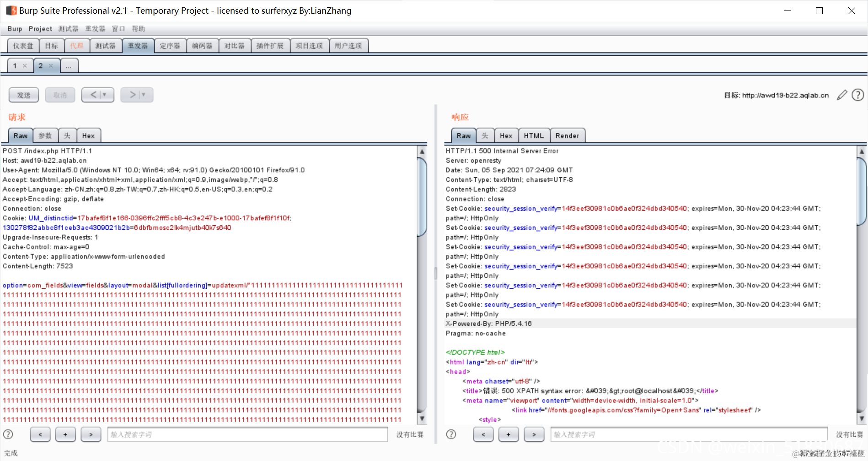The image size is (868, 461).
Task: Select the request 参数 tab
Action: click(45, 136)
